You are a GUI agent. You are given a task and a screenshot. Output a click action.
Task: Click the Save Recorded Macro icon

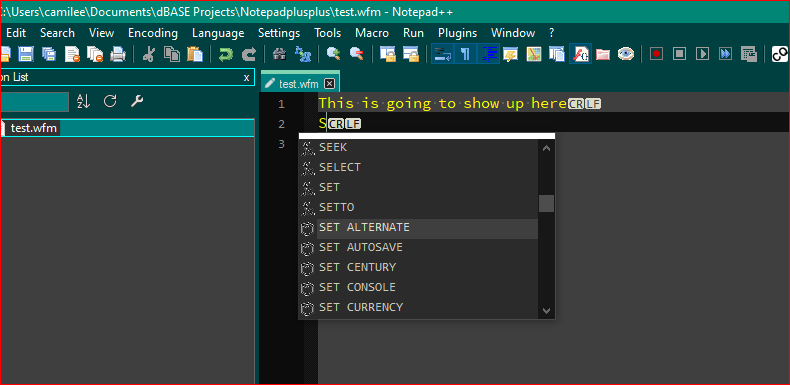click(x=749, y=54)
